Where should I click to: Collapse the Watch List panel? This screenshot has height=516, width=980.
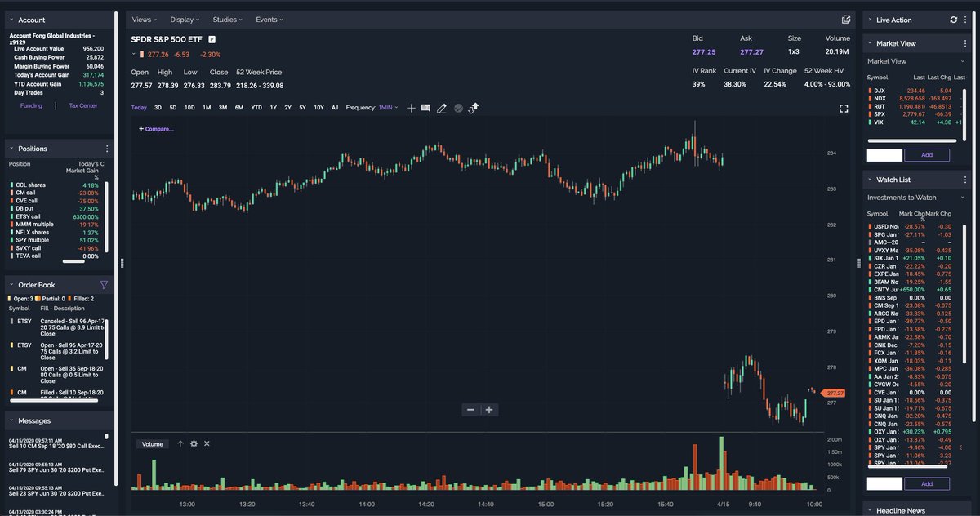pos(870,180)
